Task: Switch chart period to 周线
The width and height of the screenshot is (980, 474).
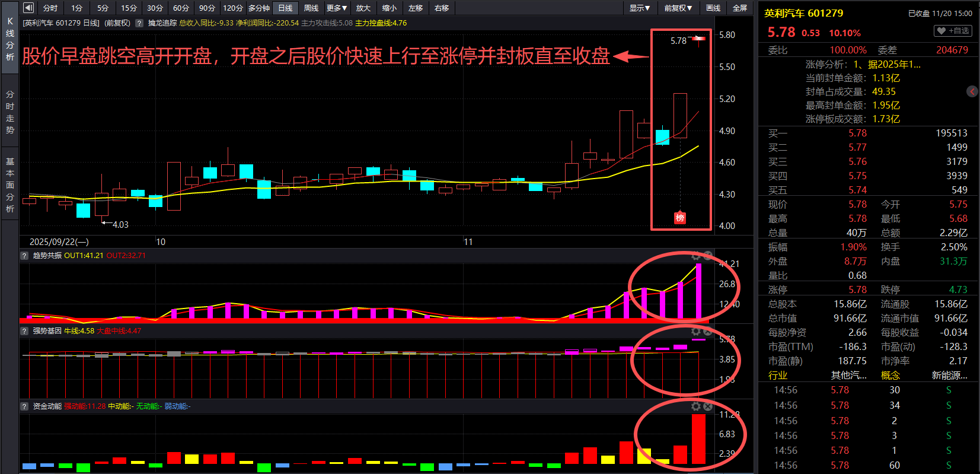Action: point(311,8)
